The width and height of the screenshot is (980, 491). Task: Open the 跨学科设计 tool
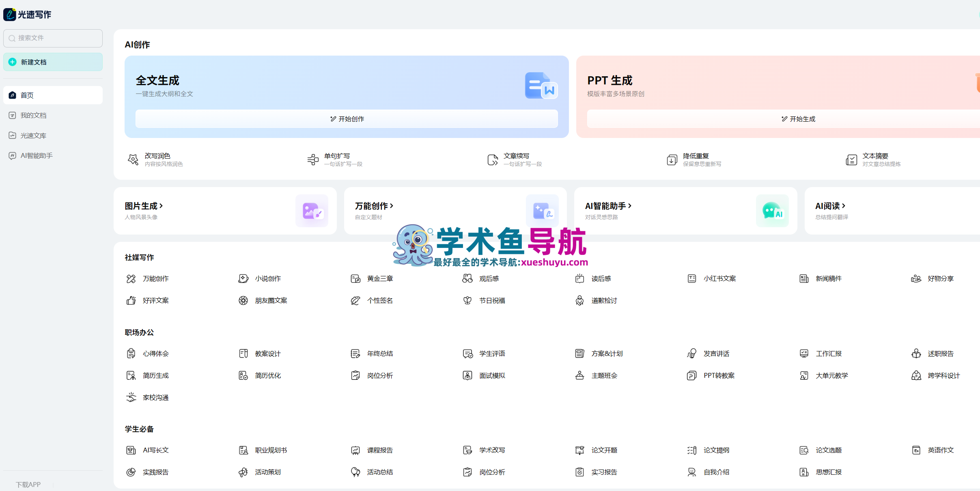click(x=936, y=375)
